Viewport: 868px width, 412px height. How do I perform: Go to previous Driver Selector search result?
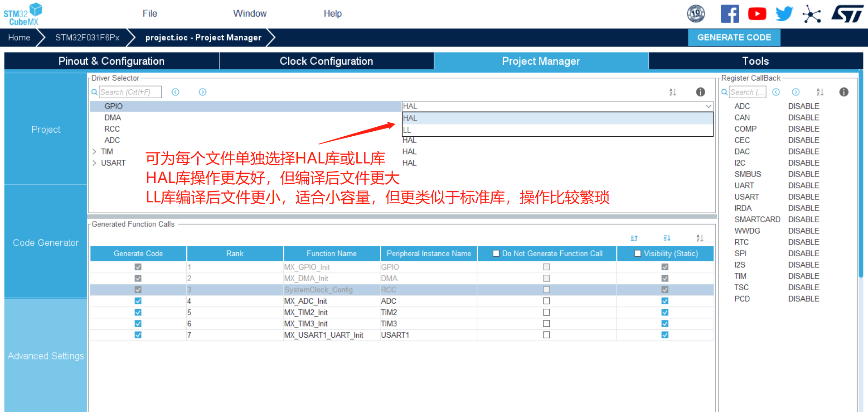[x=175, y=92]
